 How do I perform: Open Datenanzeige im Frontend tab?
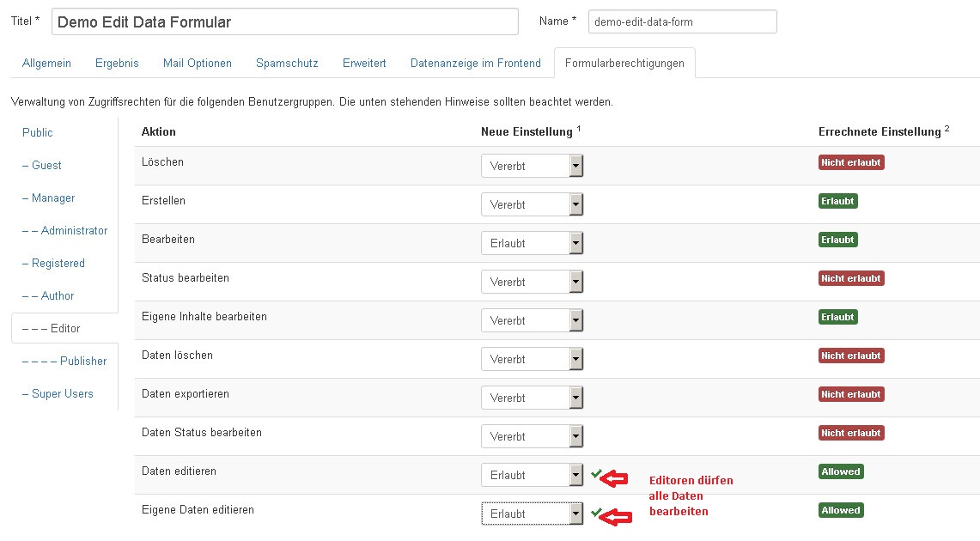pos(475,63)
